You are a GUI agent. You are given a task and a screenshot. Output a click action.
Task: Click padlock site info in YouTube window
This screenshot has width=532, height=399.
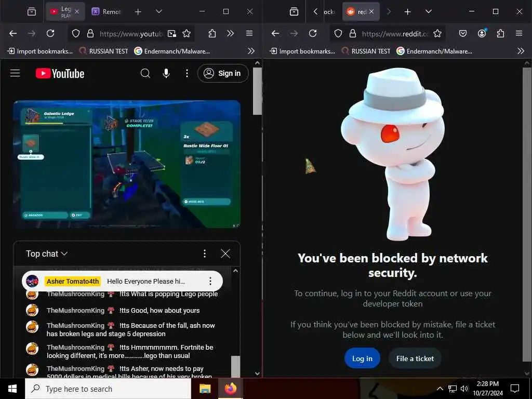coord(90,33)
